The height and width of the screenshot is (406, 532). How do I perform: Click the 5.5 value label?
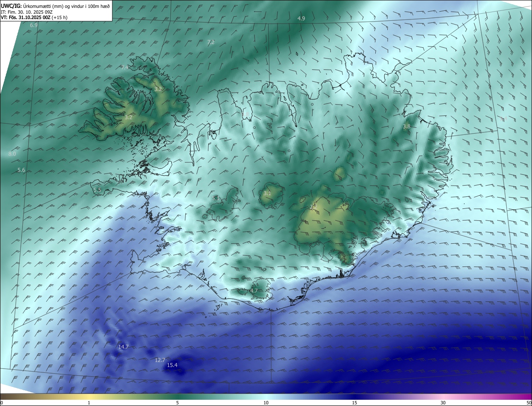pos(97,190)
